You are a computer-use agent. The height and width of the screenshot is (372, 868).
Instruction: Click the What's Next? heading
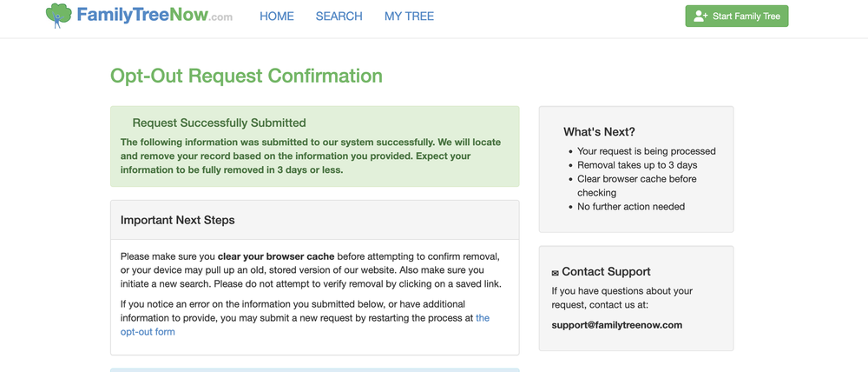coord(600,132)
